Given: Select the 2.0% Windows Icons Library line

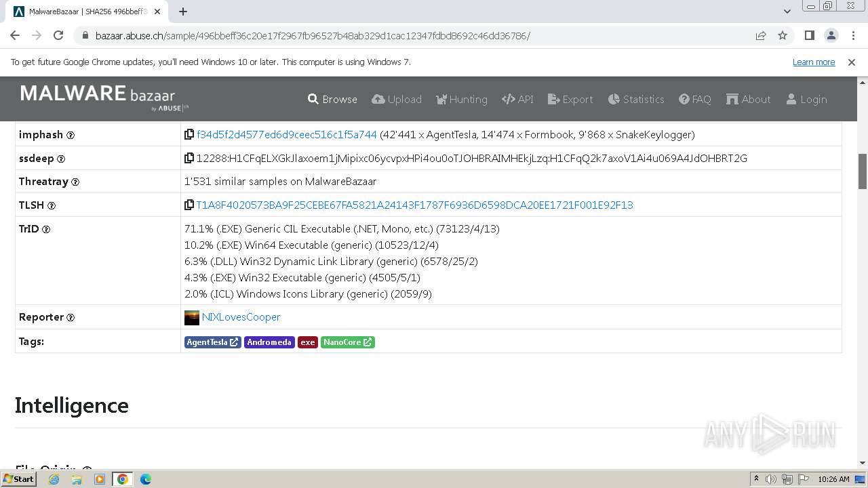Looking at the screenshot, I should coord(308,294).
